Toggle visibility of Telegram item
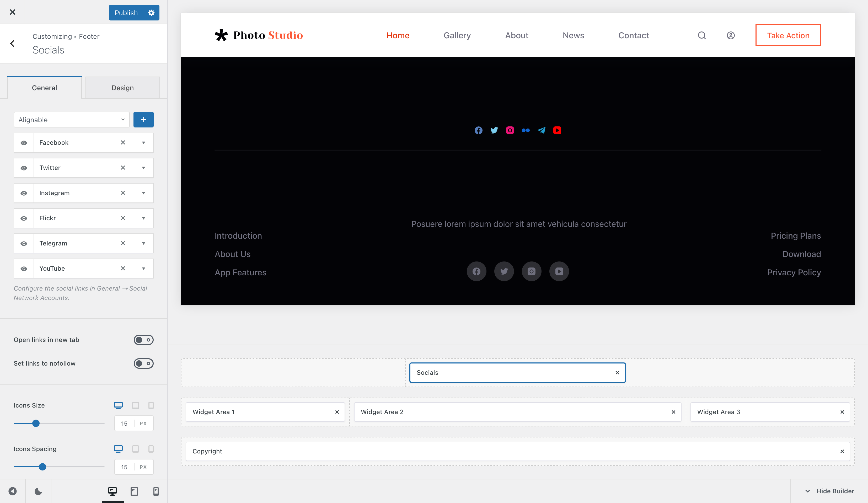868x503 pixels. pos(24,243)
